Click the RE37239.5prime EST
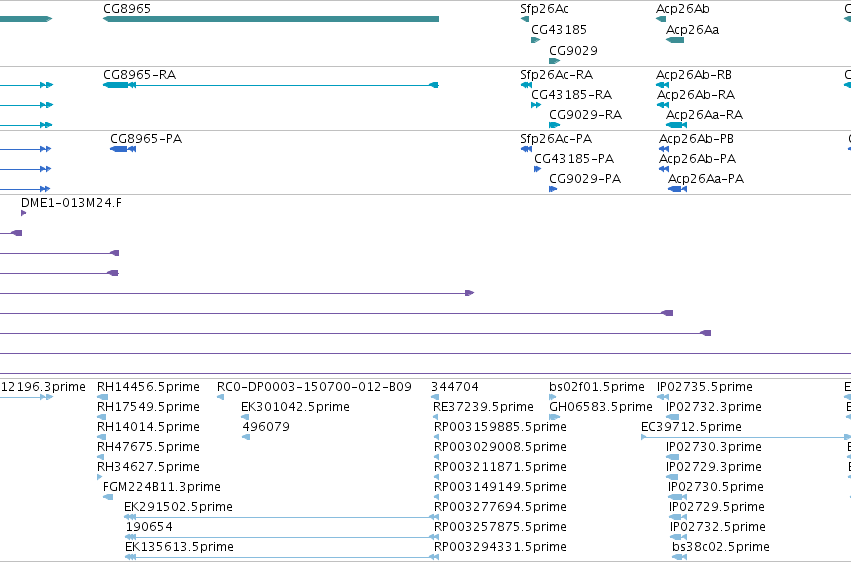This screenshot has width=851, height=562. (x=436, y=417)
